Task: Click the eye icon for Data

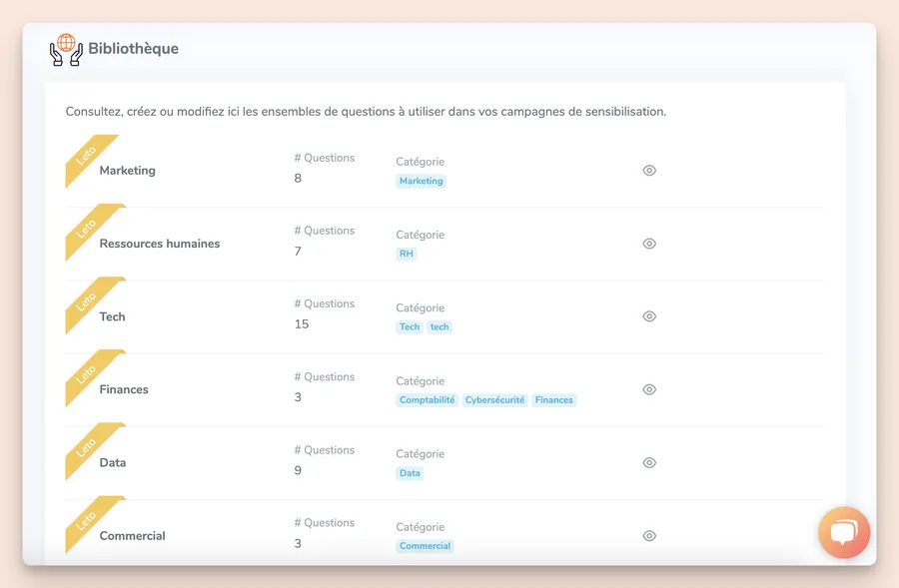Action: click(x=649, y=462)
